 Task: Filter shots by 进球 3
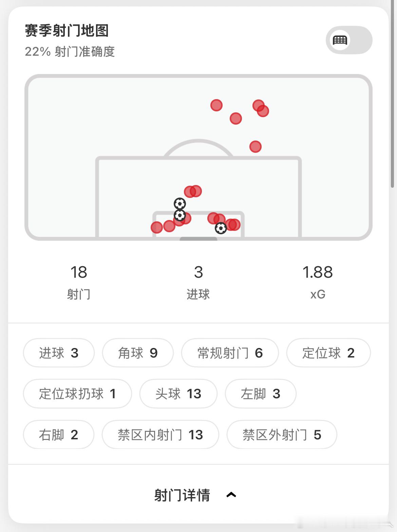(59, 353)
